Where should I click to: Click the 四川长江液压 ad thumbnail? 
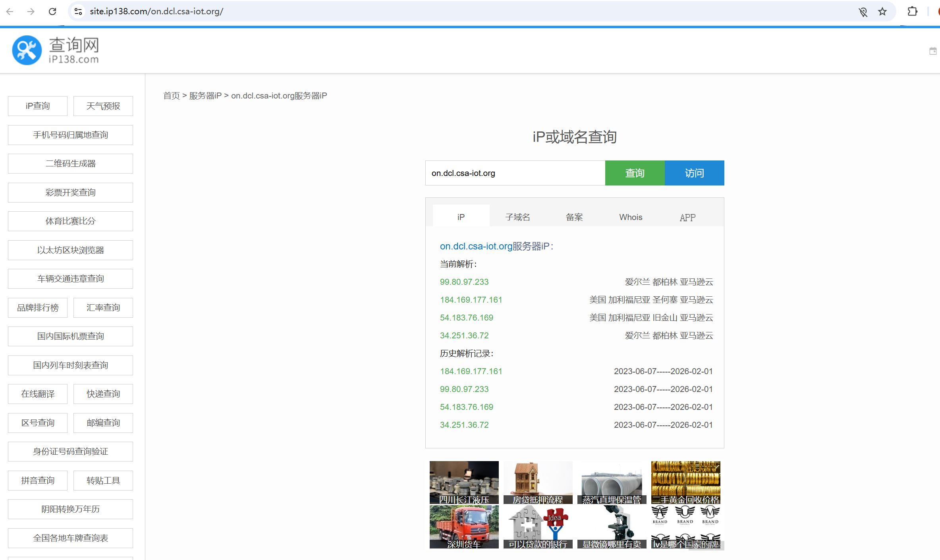coord(464,483)
